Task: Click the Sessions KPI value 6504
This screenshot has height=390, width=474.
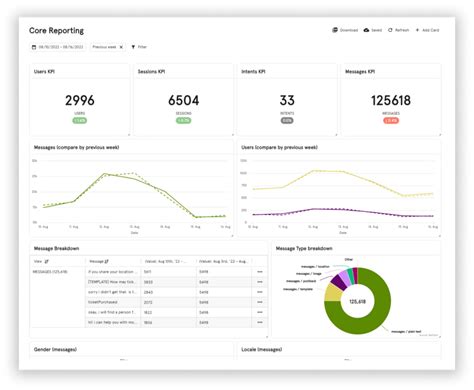Action: click(x=184, y=100)
